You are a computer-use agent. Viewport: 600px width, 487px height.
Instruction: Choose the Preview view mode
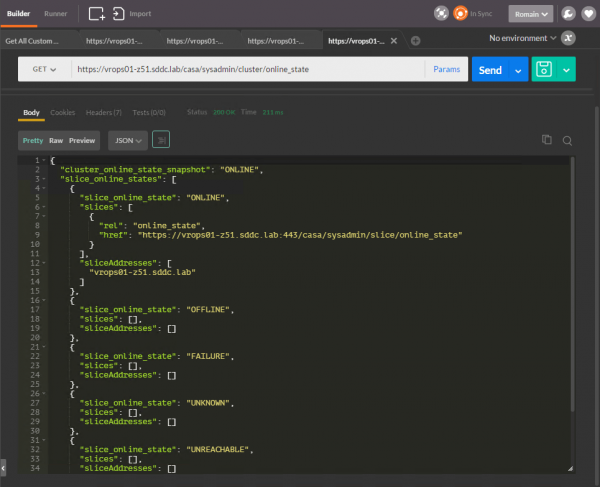pos(82,140)
